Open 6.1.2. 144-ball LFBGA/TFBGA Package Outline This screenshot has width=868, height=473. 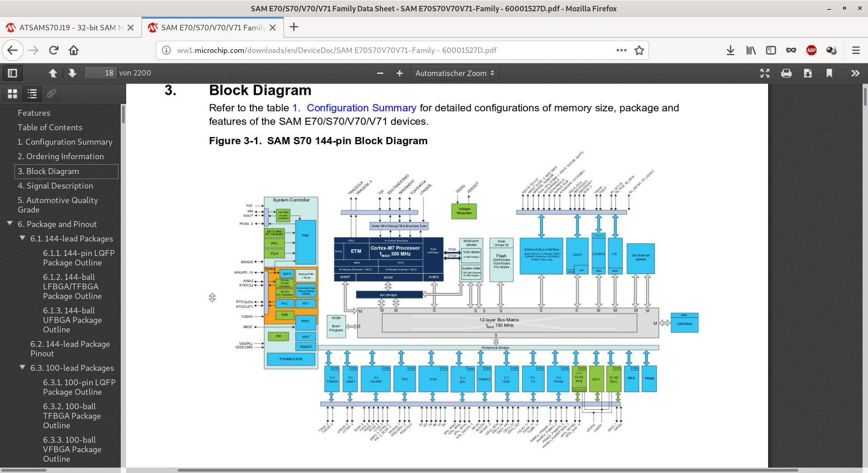72,287
